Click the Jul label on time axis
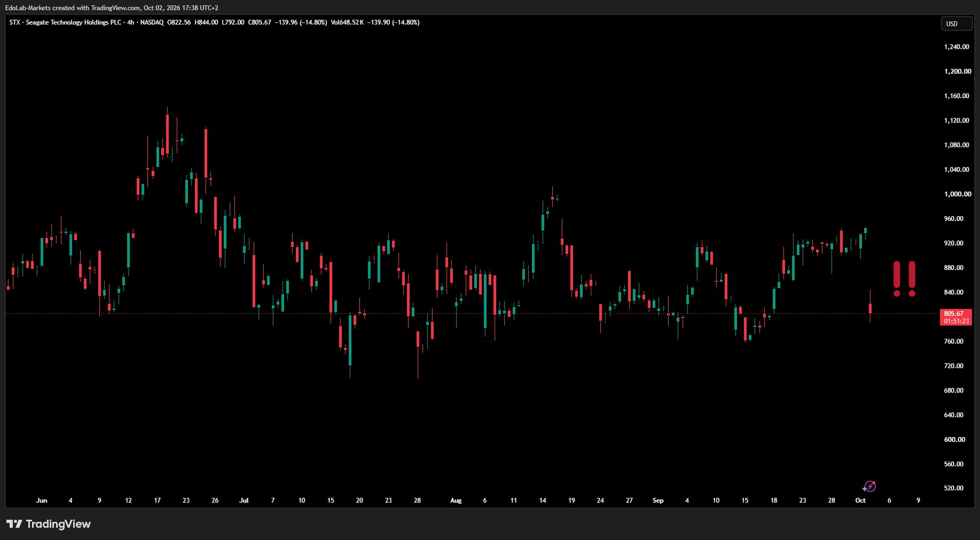Screen dimensions: 980x540 (x=244, y=501)
